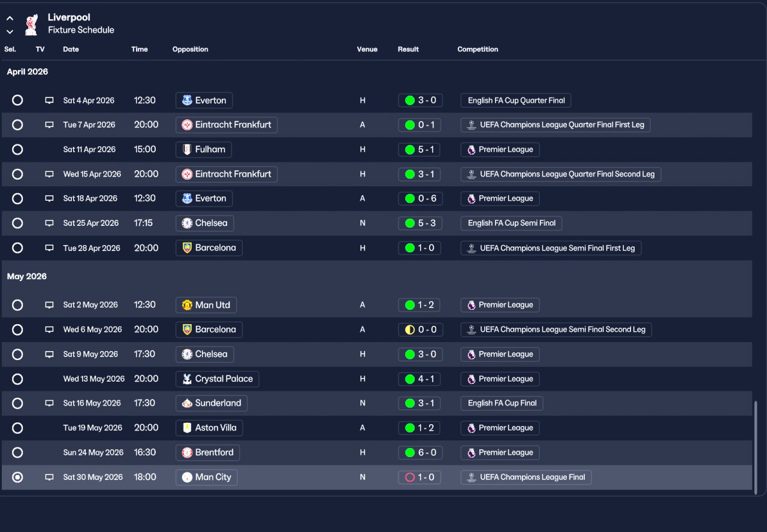Click the Premier League logo on the Fulham row
Screen dimensions: 767x532
471,150
